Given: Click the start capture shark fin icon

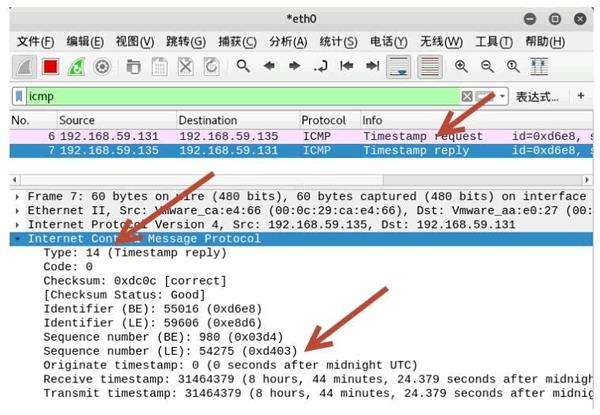Looking at the screenshot, I should click(x=24, y=67).
